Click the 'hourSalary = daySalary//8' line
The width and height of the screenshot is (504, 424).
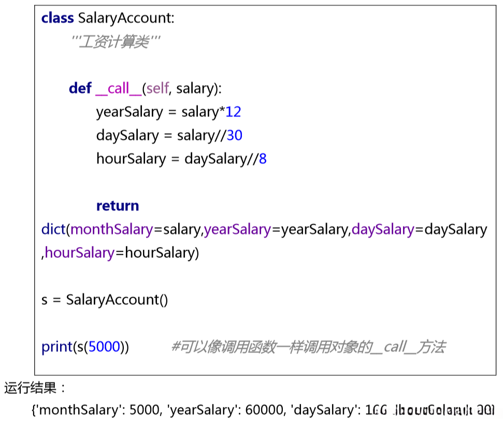pyautogui.click(x=181, y=159)
